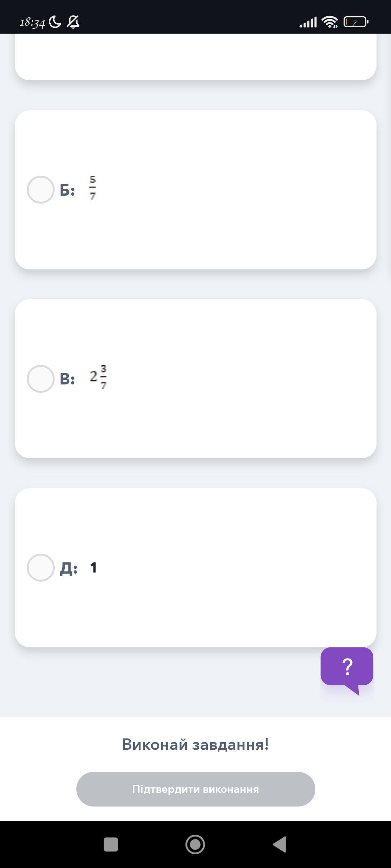Select radio button for answer Б
This screenshot has width=391, height=868.
[41, 190]
